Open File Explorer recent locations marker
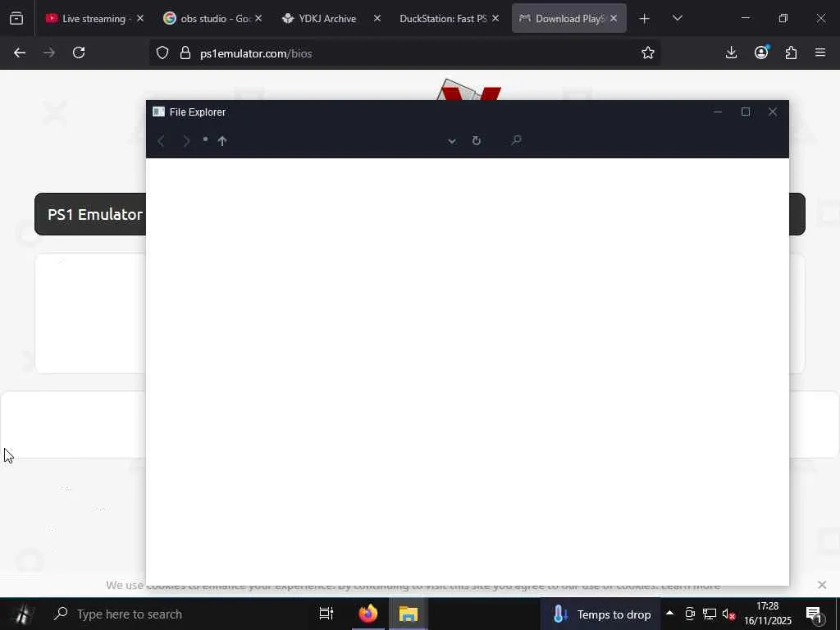840x630 pixels. 205,139
